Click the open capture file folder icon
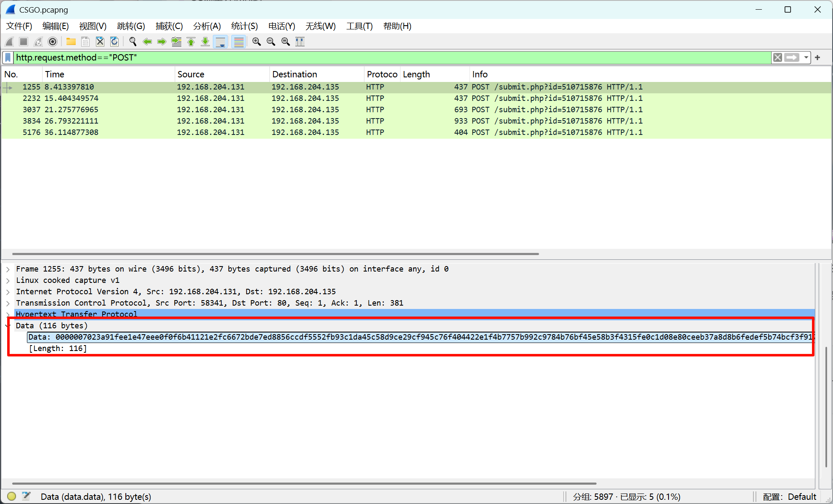This screenshot has height=504, width=833. point(71,42)
